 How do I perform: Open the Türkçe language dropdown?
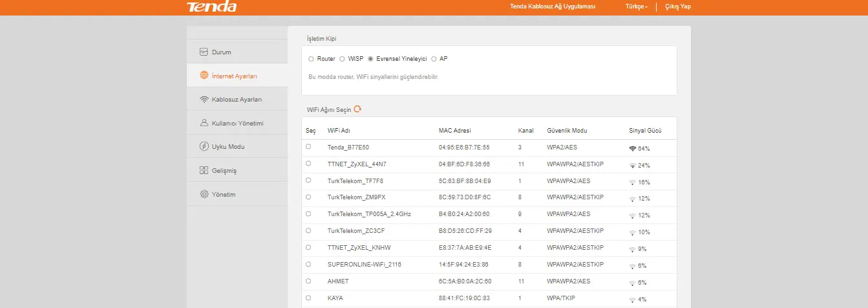tap(637, 6)
